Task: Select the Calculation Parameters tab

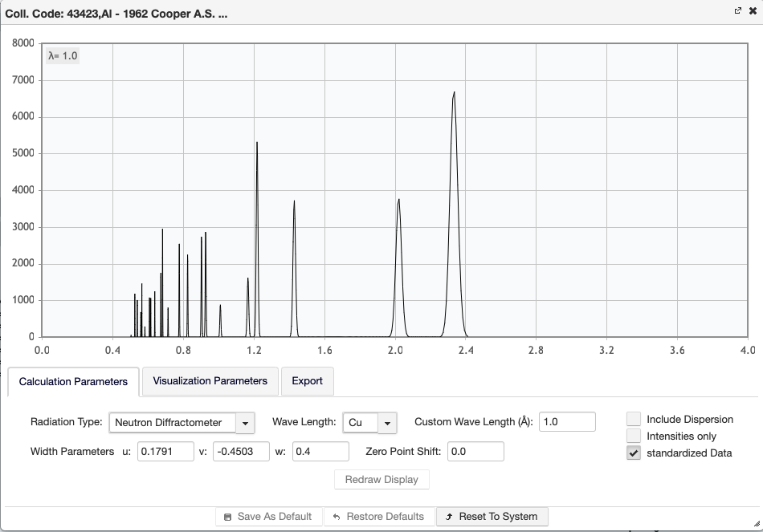Action: (x=73, y=382)
